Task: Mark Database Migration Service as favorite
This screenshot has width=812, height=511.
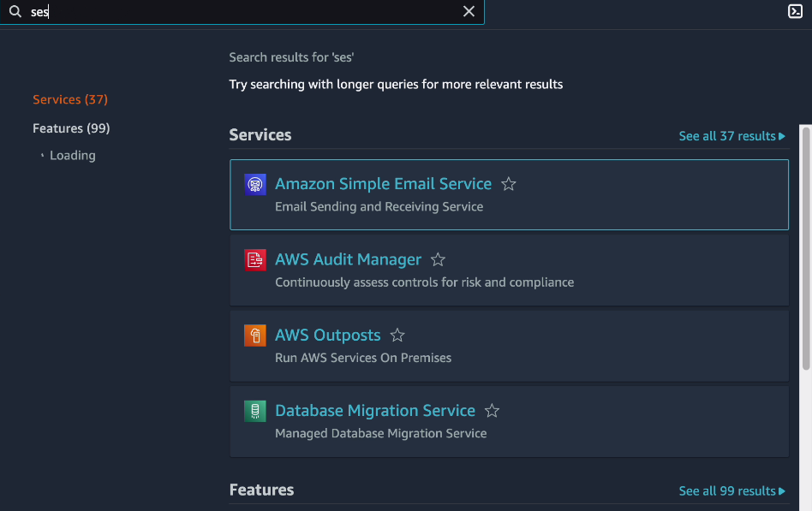Action: pos(492,411)
